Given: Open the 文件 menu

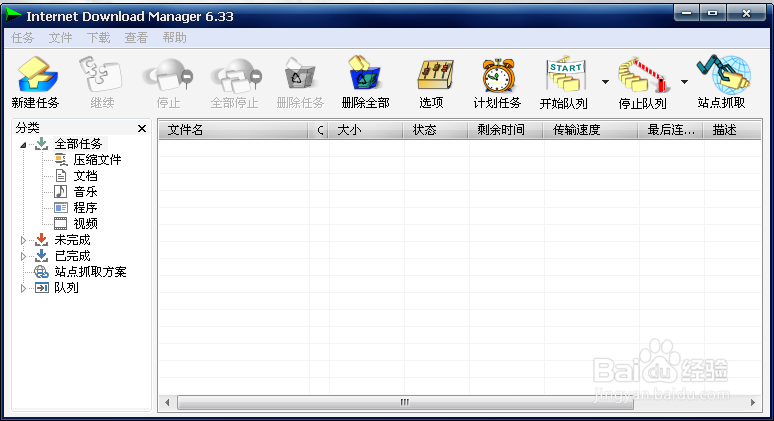Looking at the screenshot, I should point(61,38).
